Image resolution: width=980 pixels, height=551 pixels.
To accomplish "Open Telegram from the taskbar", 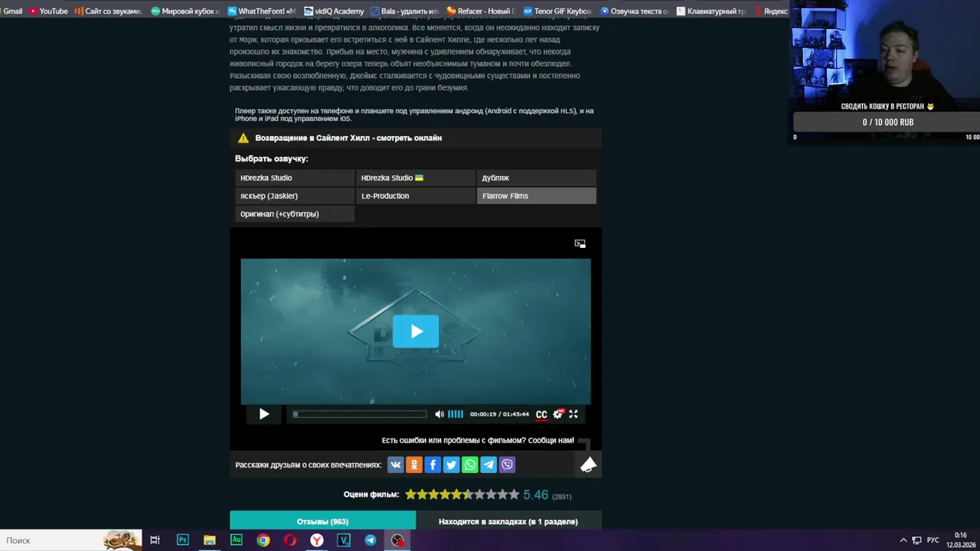I will coord(371,540).
